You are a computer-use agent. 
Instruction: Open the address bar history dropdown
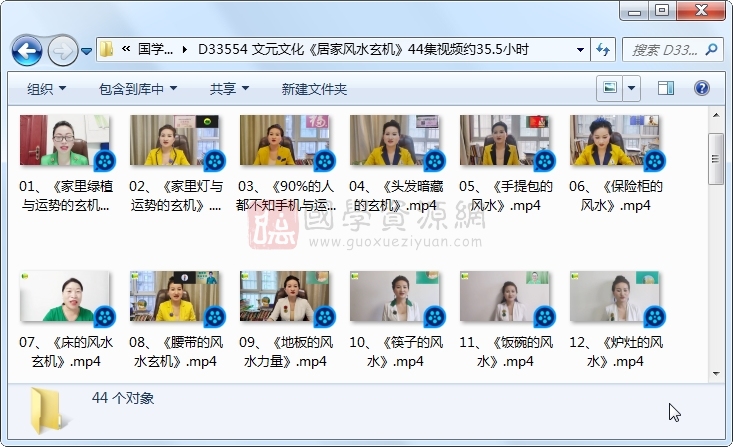[580, 49]
